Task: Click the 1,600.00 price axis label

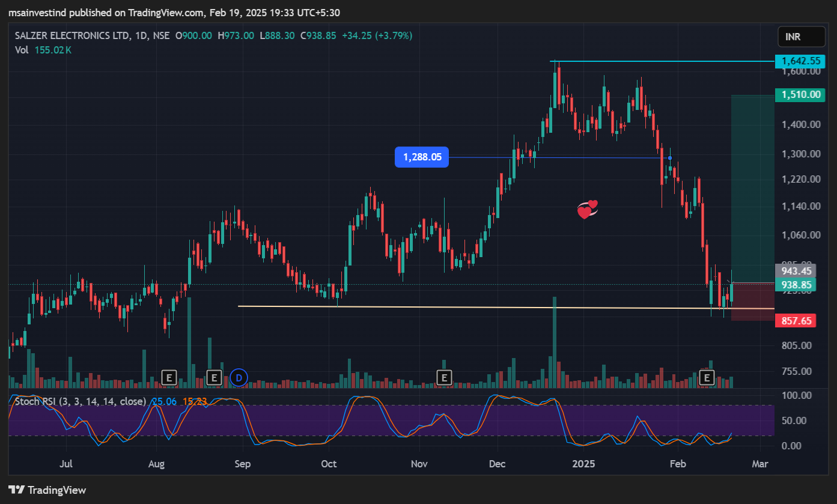Action: (802, 71)
